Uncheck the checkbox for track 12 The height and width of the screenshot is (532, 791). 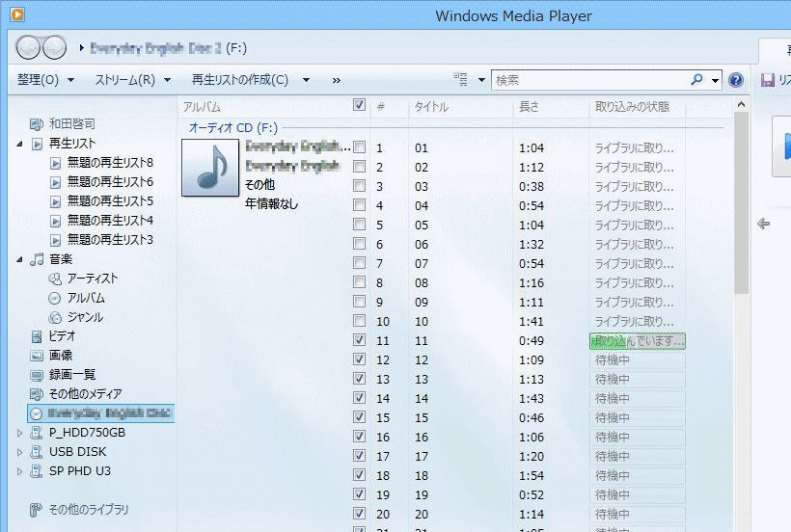[359, 359]
